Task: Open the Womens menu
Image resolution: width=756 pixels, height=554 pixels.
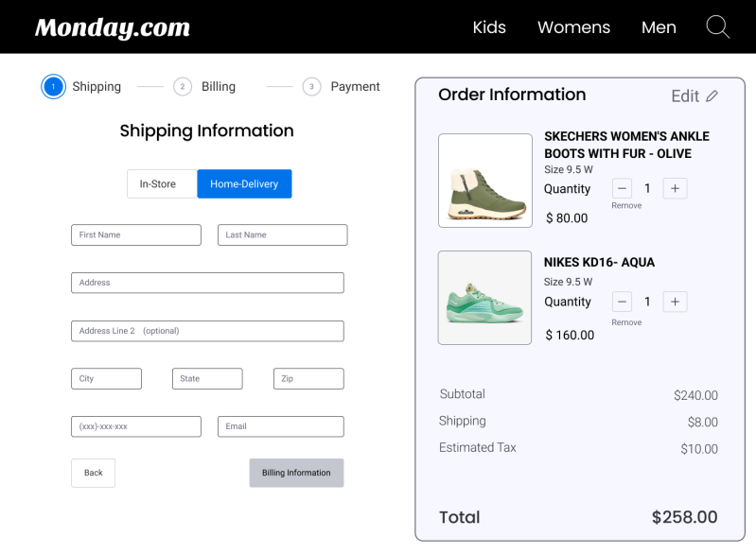Action: (x=573, y=27)
